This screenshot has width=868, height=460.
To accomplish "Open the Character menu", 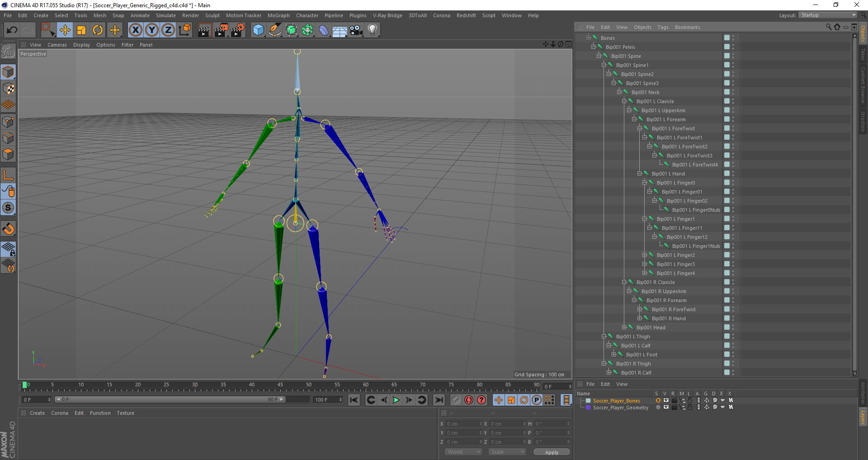I will [307, 15].
